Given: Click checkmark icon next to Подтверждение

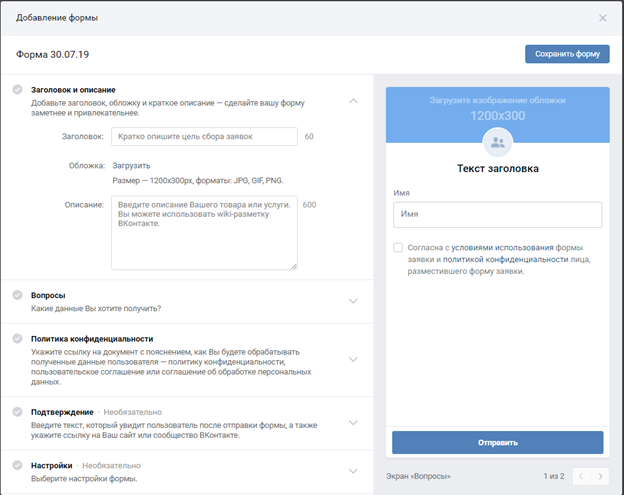Looking at the screenshot, I should pos(18,411).
